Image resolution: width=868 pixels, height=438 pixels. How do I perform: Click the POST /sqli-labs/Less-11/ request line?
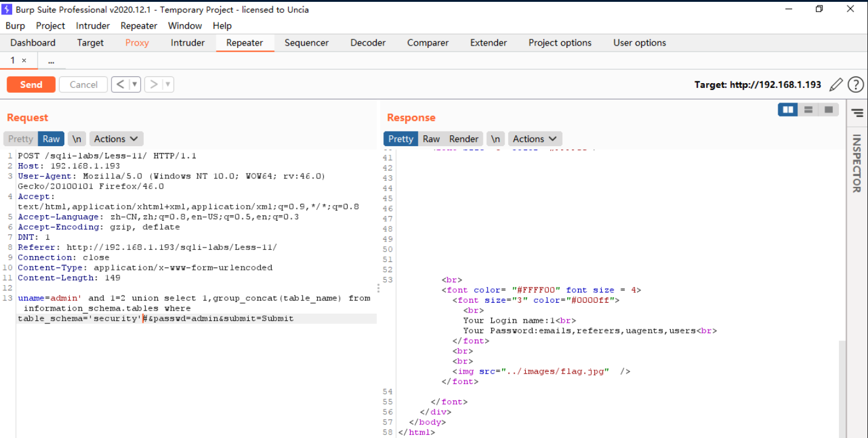point(107,156)
